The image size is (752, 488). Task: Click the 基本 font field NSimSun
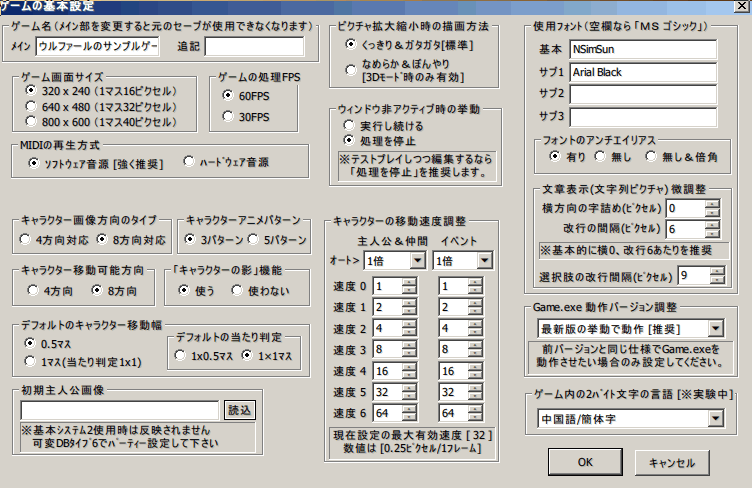(x=643, y=49)
